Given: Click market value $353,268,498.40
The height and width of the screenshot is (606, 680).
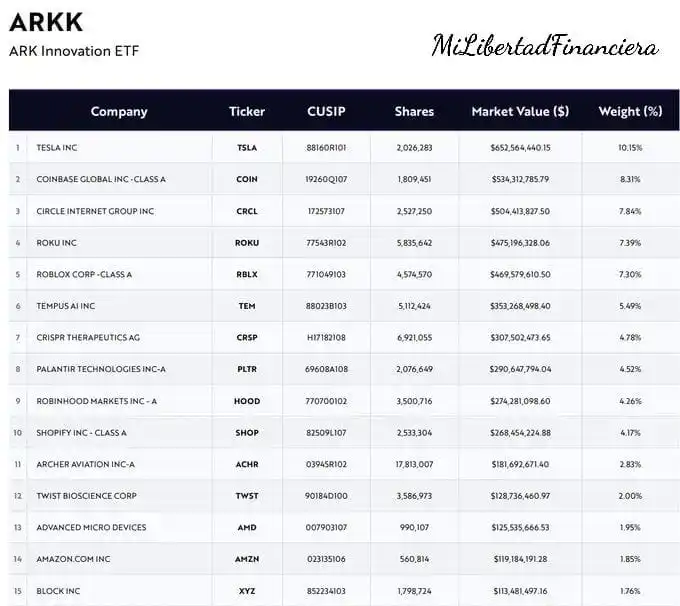Looking at the screenshot, I should [x=520, y=306].
